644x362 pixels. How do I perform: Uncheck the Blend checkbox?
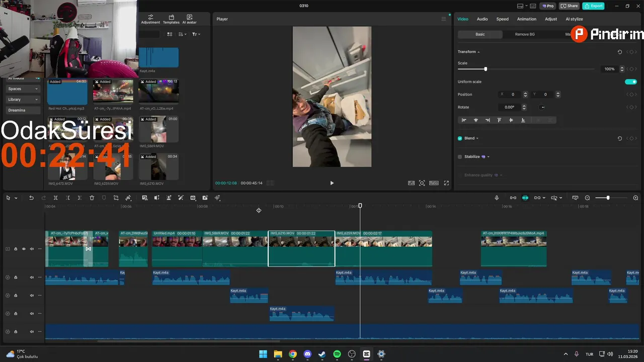tap(460, 138)
